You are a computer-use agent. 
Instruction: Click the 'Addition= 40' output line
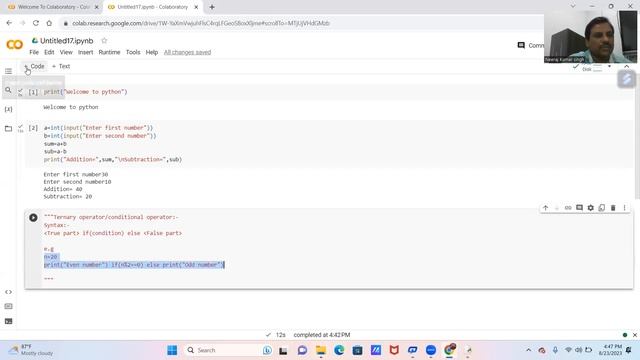63,189
